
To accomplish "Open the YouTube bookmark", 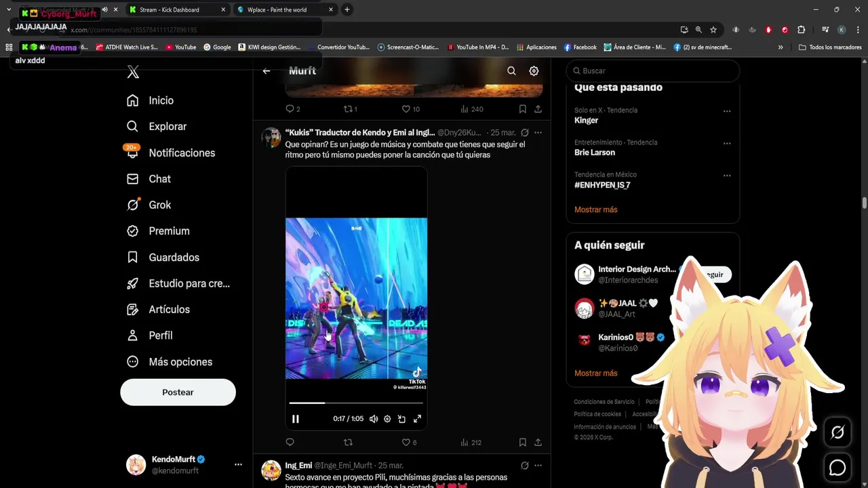I will click(180, 47).
